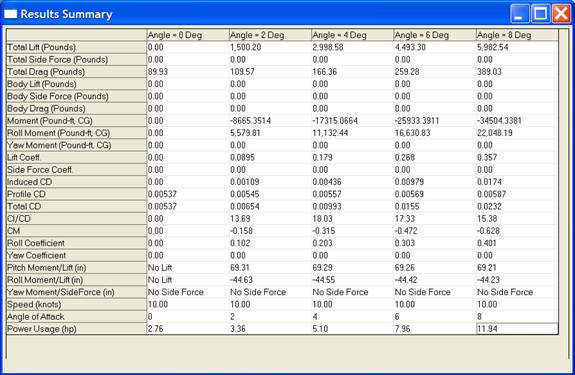Viewport: 575px width, 375px height.
Task: Click the Roll Coefficient row header
Action: click(76, 243)
